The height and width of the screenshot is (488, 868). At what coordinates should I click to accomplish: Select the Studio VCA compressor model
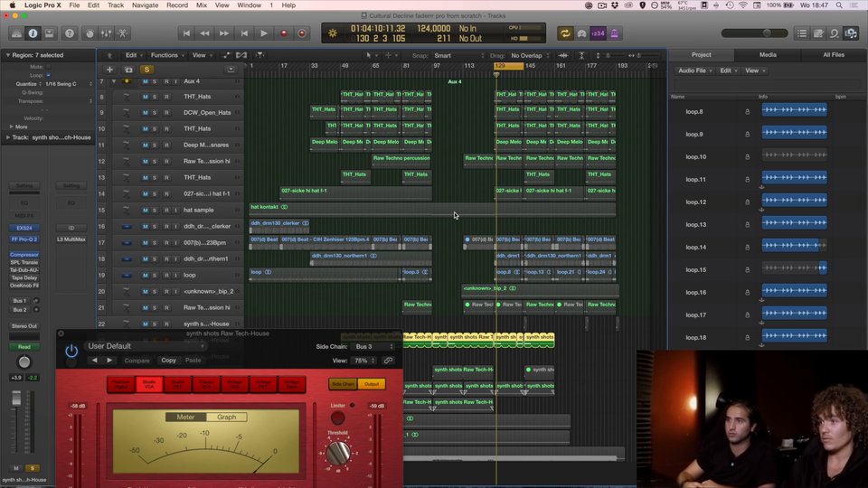149,384
